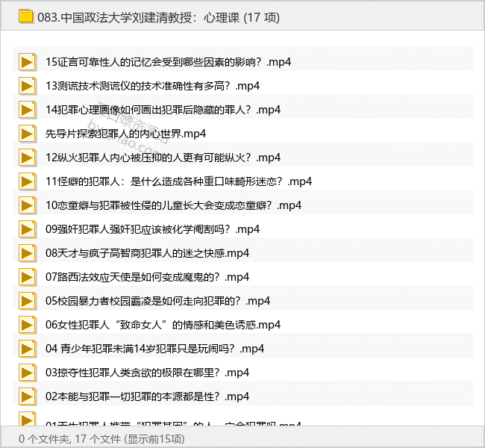This screenshot has width=485, height=448.
Task: Select file 04 青少年犯罪未满14岁犯罪只是玩闹吗？.mp4
Action: click(154, 349)
